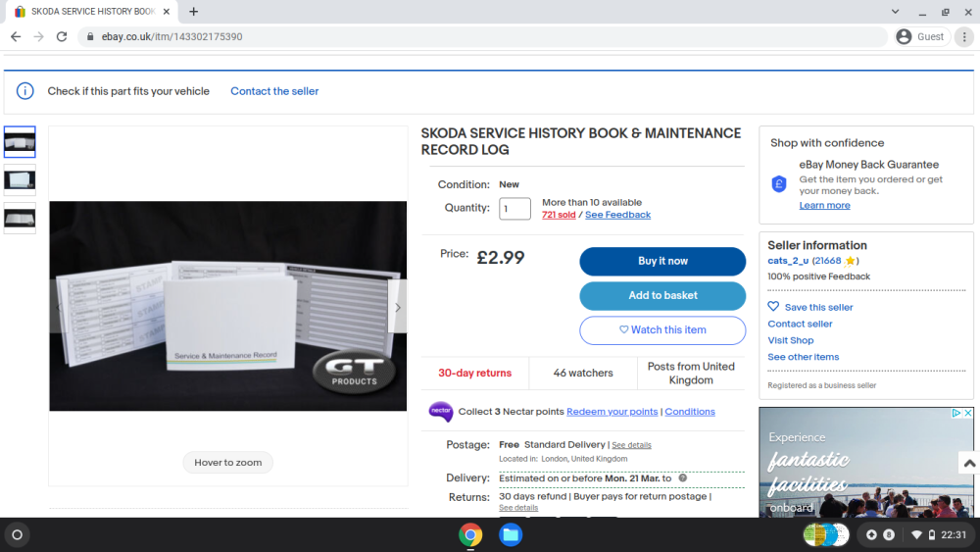Open the Visit Shop link
The height and width of the screenshot is (552, 980).
790,340
